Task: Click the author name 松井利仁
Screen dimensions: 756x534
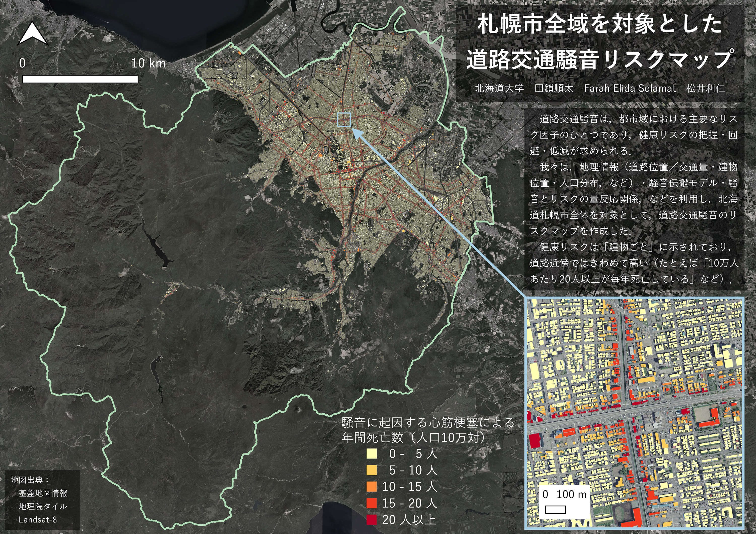Action: point(706,88)
